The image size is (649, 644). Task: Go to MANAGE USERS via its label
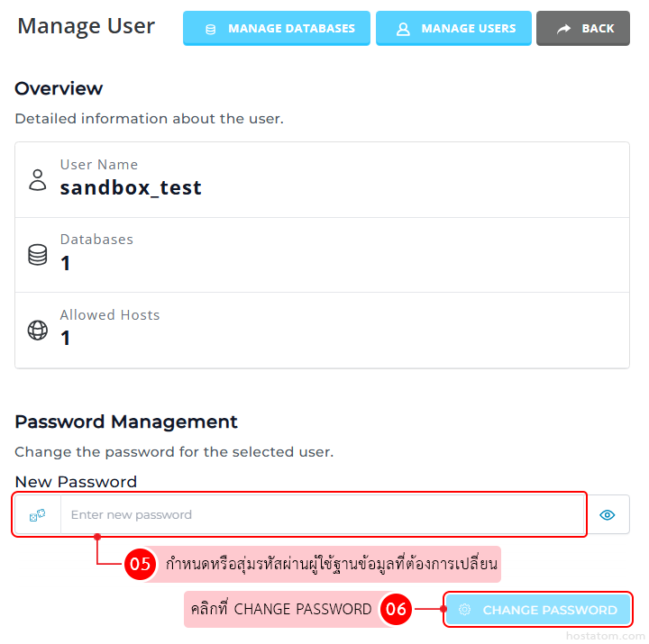(x=469, y=29)
